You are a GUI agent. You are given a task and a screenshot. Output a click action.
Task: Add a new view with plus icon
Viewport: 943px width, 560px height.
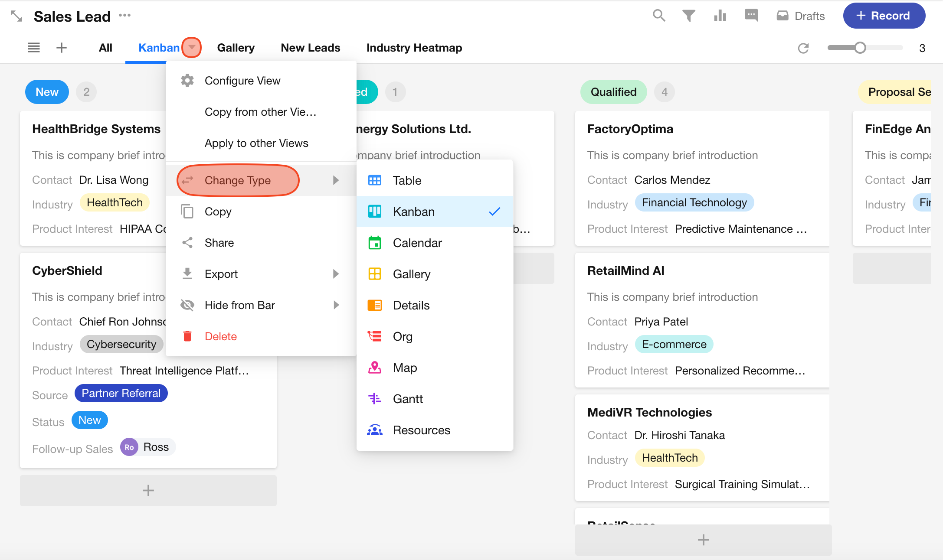tap(62, 48)
